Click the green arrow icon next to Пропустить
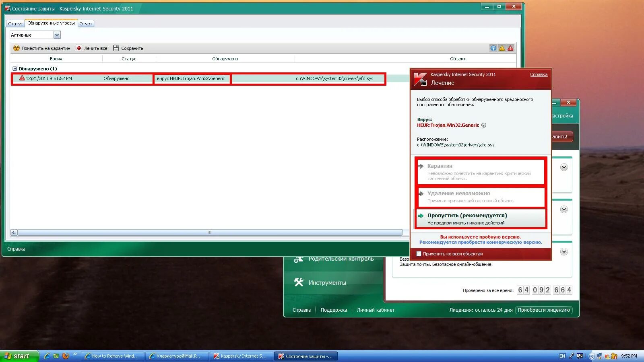 [421, 216]
